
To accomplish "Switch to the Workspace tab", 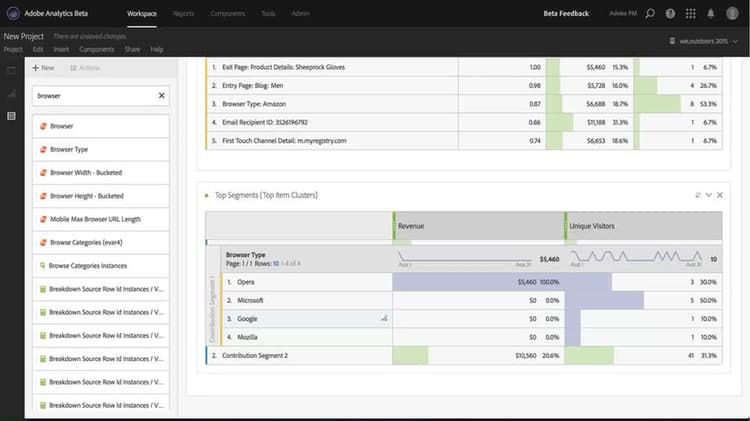I will [142, 13].
